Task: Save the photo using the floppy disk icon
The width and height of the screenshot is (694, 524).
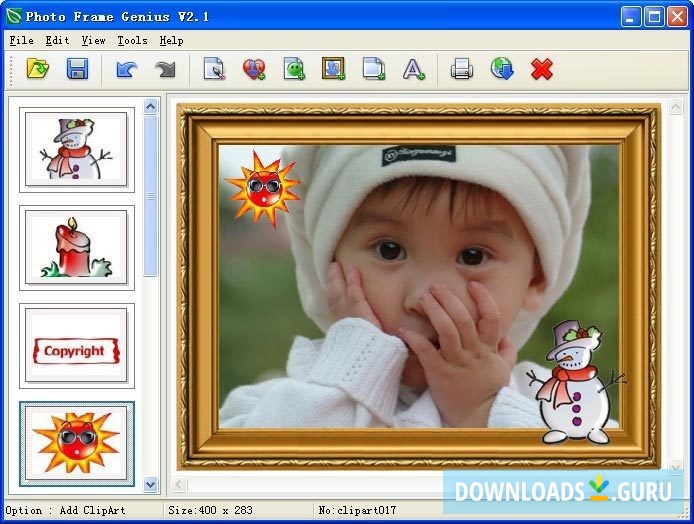Action: coord(77,69)
